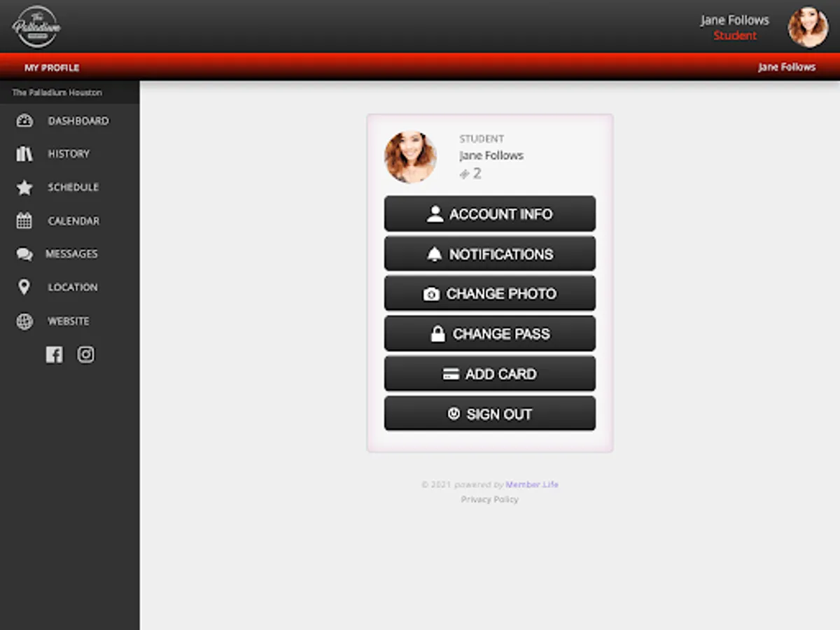The height and width of the screenshot is (630, 840).
Task: Open Account Info settings
Action: tap(489, 213)
